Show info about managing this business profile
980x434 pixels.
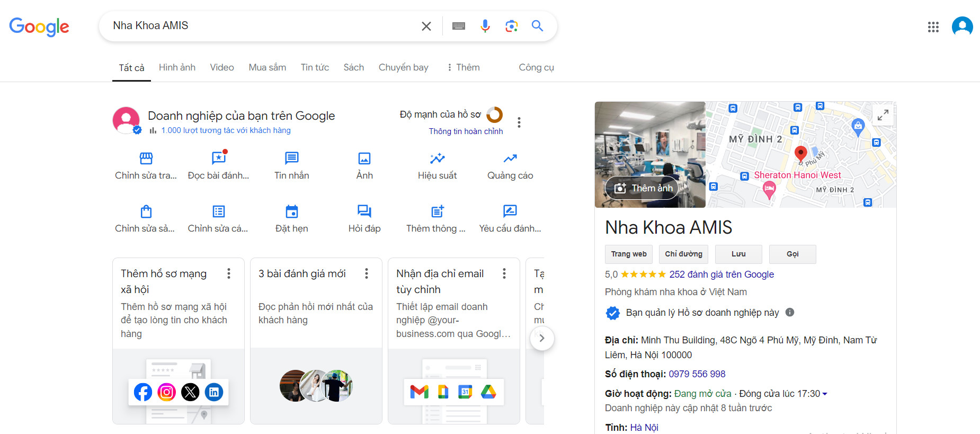tap(790, 312)
